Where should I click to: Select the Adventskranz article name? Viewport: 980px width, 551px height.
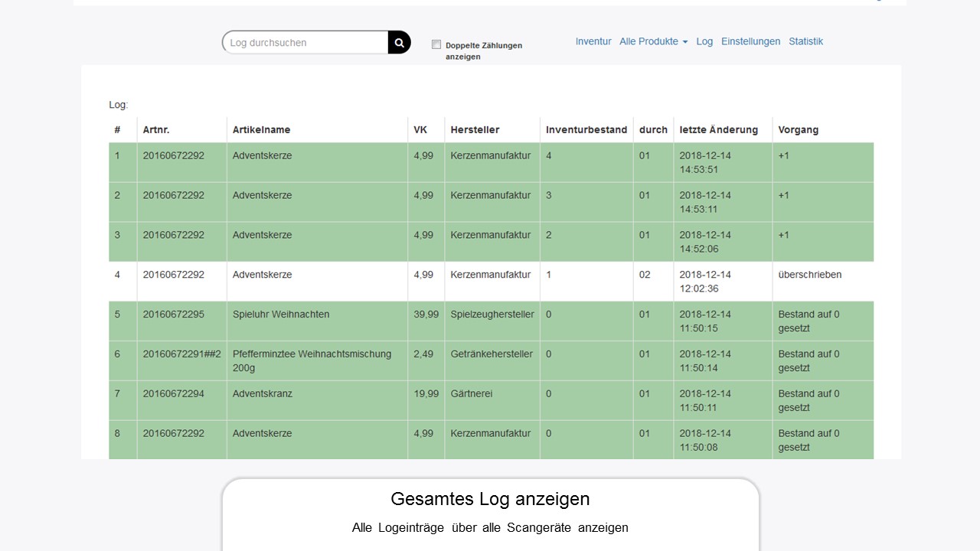(262, 394)
